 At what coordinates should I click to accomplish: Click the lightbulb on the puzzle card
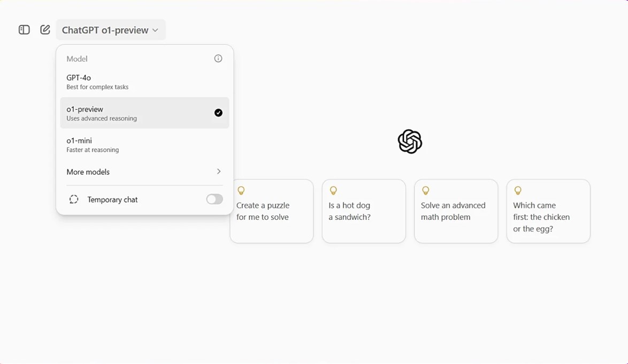click(x=241, y=190)
